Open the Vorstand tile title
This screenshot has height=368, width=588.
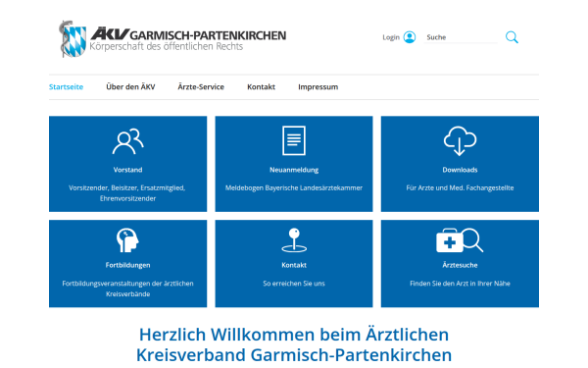tap(127, 170)
